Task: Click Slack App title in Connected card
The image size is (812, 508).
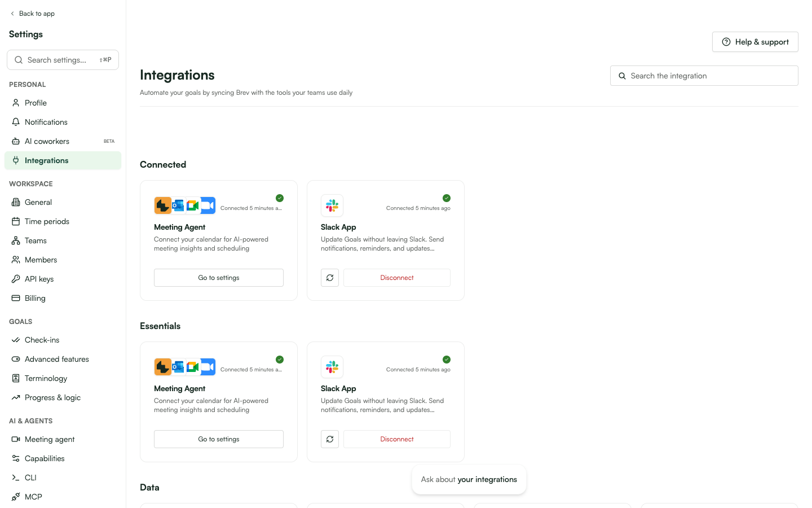Action: pyautogui.click(x=338, y=227)
